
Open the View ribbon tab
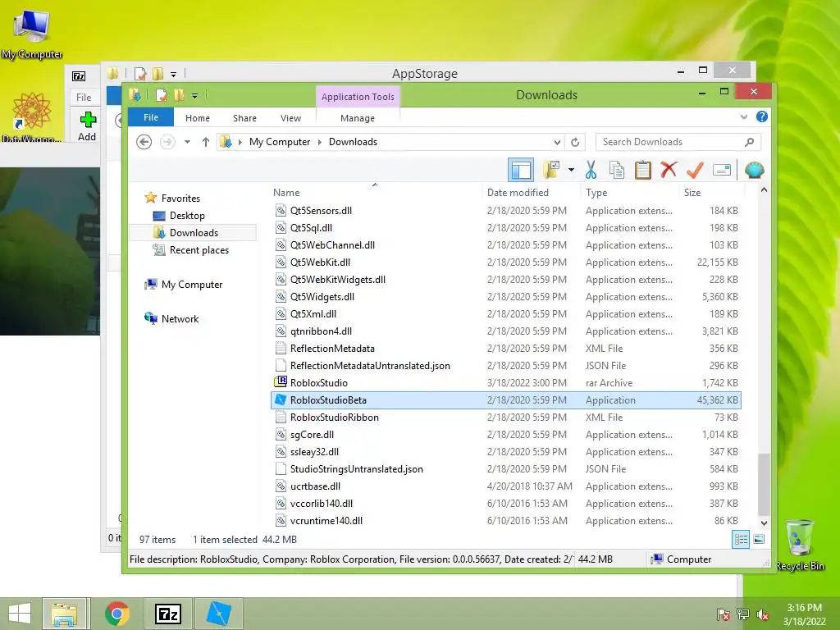pyautogui.click(x=291, y=118)
